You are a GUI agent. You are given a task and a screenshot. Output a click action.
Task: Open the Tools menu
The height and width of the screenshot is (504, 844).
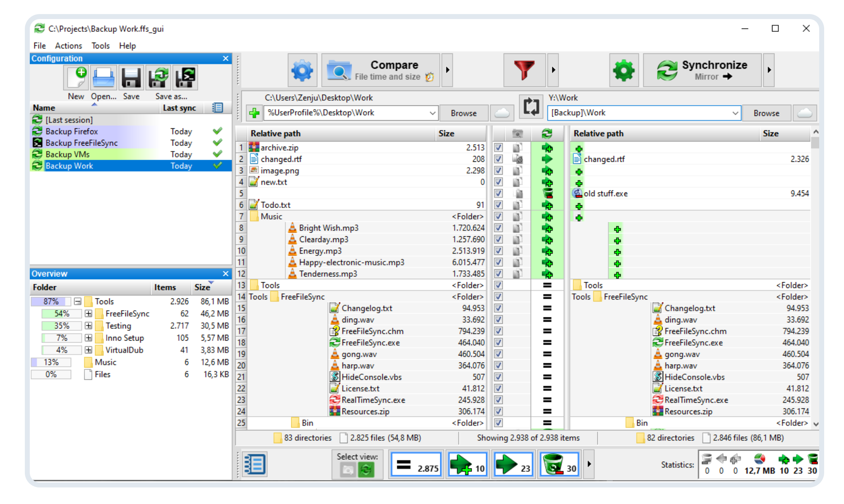point(101,46)
